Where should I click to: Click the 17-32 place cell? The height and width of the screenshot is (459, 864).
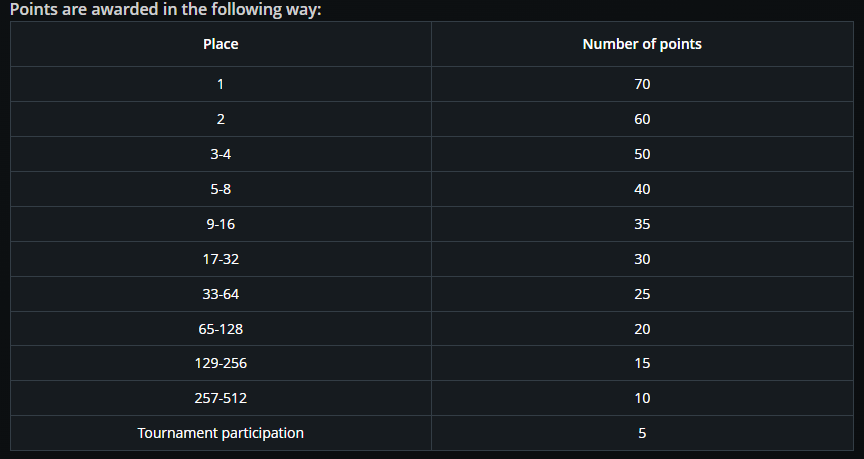pos(220,259)
